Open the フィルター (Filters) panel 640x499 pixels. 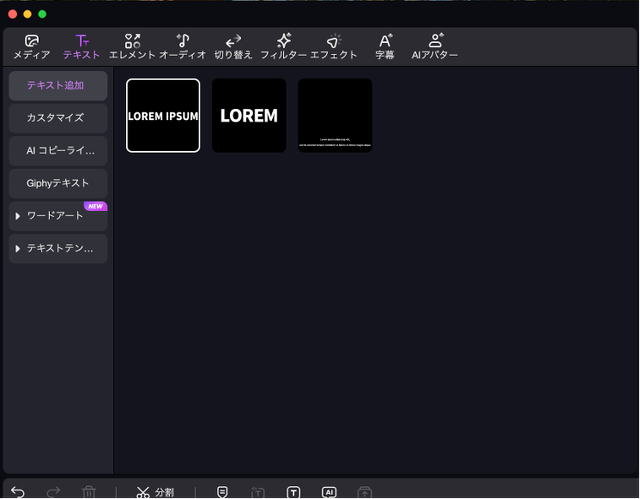click(284, 46)
